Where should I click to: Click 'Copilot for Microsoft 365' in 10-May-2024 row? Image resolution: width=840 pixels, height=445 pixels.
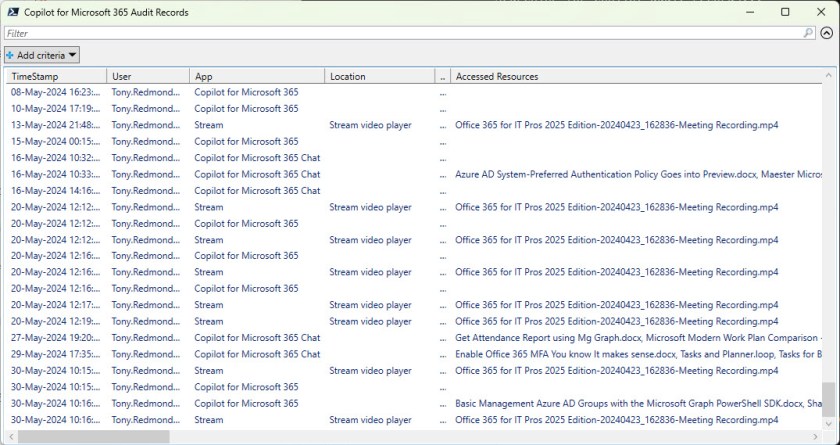[246, 109]
